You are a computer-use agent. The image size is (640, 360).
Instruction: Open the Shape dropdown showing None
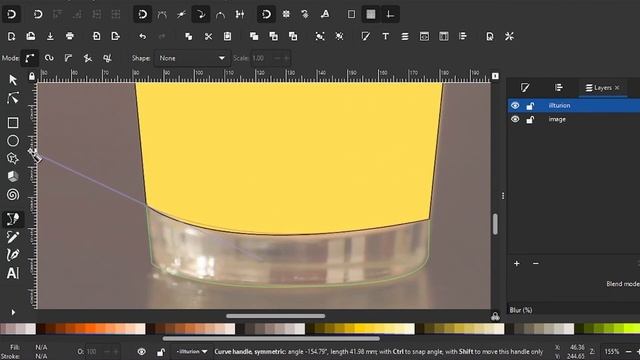[x=192, y=58]
